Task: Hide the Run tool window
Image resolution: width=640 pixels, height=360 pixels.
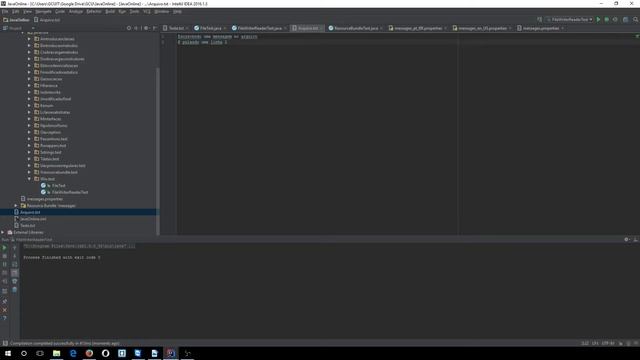Action: [x=636, y=240]
